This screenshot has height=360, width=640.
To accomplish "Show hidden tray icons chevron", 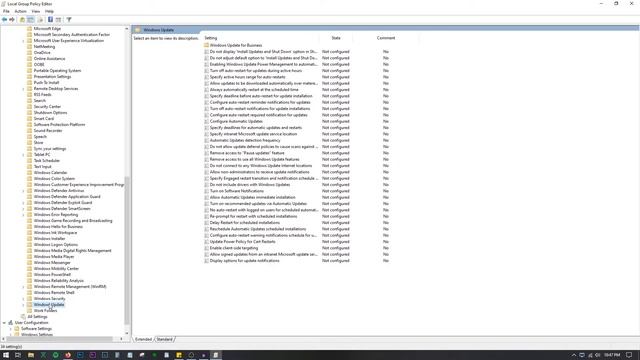I will point(573,355).
